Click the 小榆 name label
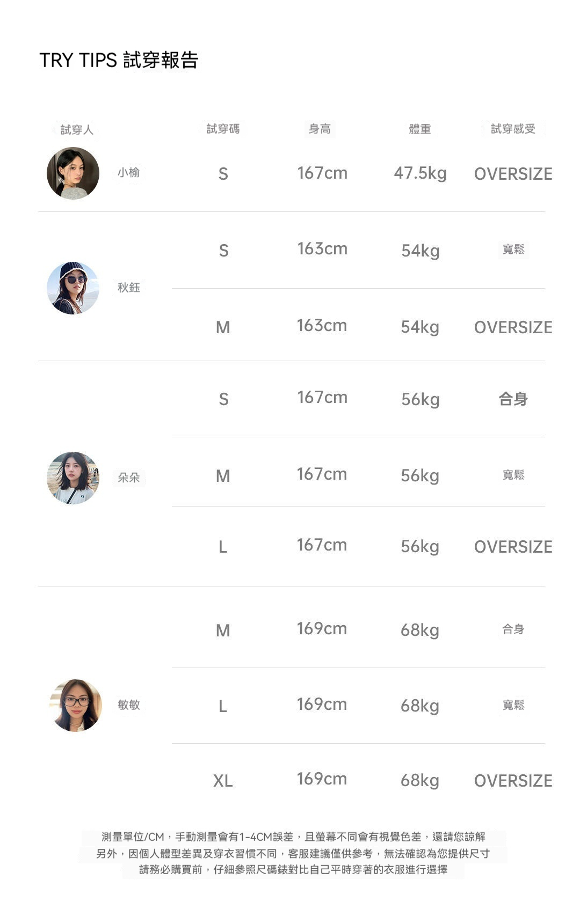This screenshot has height=924, width=580. tap(129, 173)
